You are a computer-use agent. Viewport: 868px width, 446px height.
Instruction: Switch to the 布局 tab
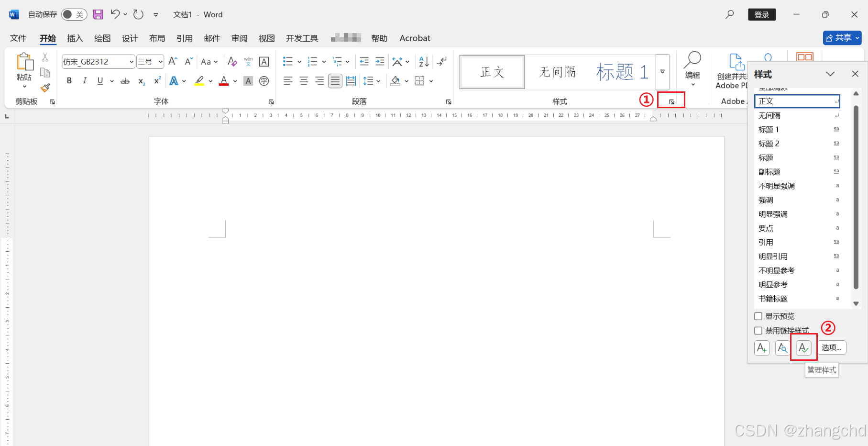pyautogui.click(x=157, y=38)
